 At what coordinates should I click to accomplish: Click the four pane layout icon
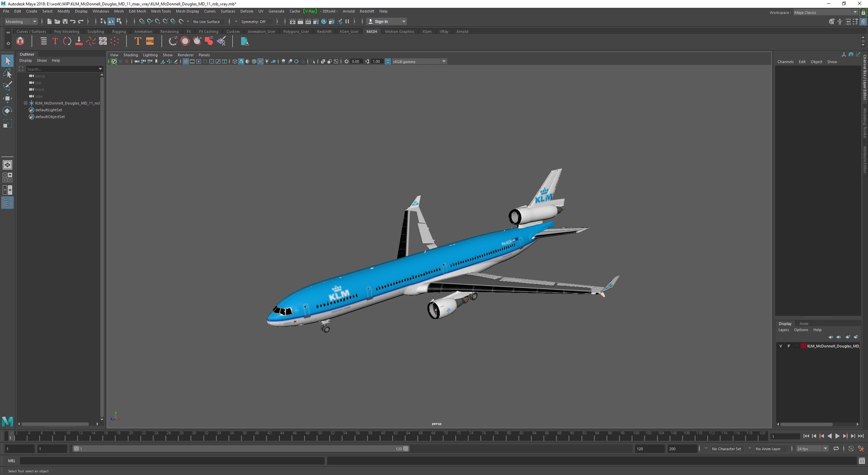pos(7,177)
